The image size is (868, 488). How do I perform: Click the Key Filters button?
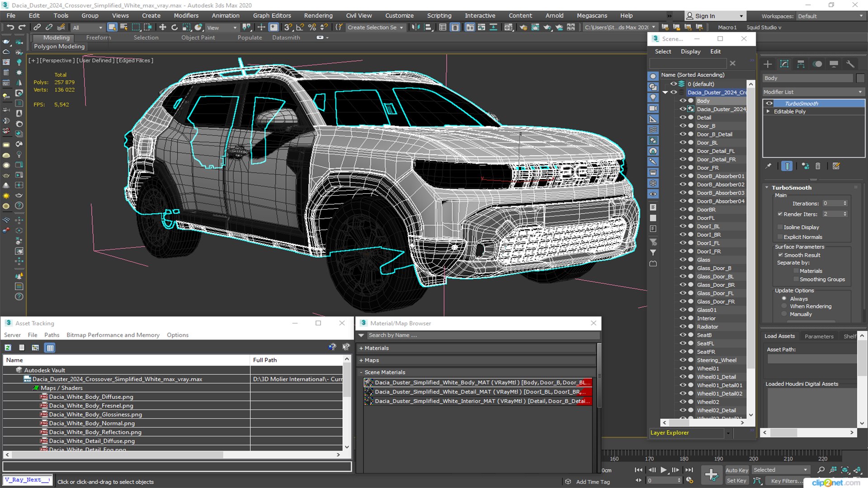click(x=785, y=481)
